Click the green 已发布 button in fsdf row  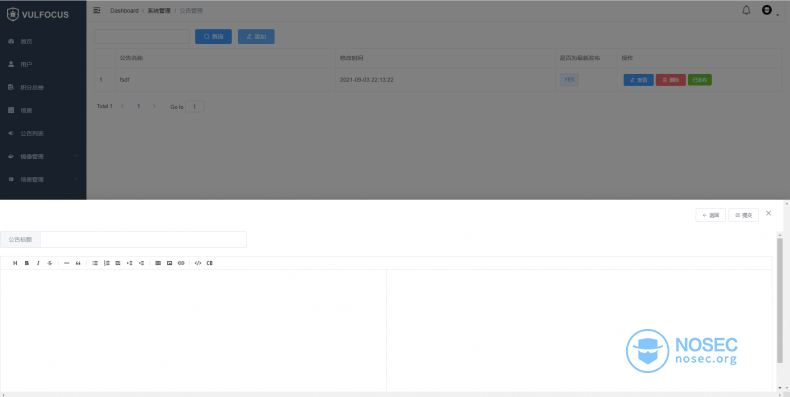700,80
